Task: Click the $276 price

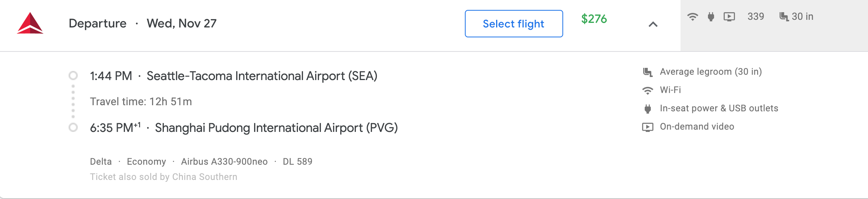Action: point(594,19)
